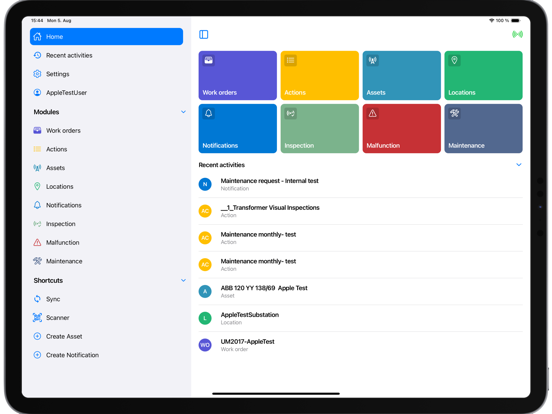Image resolution: width=552 pixels, height=414 pixels.
Task: Open Work orders module label
Action: coord(63,131)
